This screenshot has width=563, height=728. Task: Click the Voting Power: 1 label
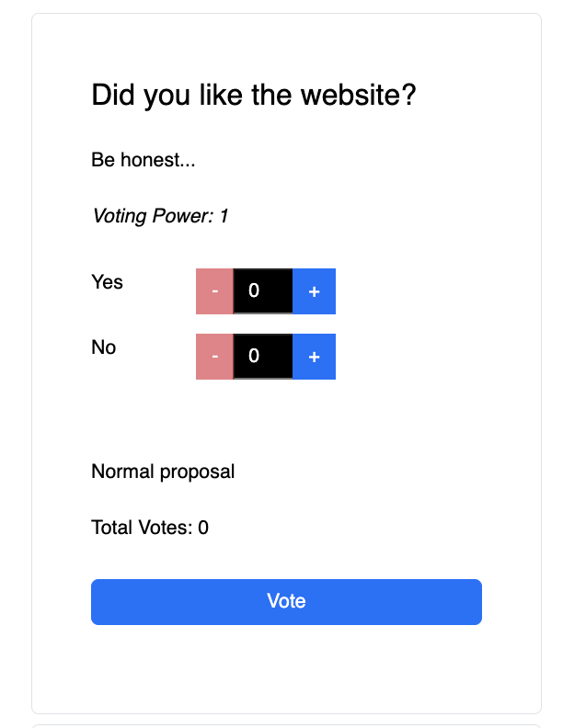tap(160, 216)
